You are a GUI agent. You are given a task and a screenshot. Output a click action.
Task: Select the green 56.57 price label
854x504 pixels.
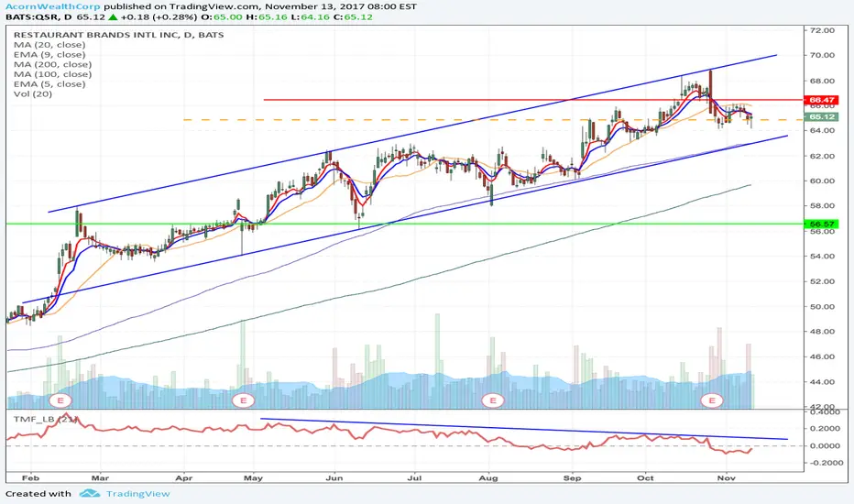coord(822,224)
